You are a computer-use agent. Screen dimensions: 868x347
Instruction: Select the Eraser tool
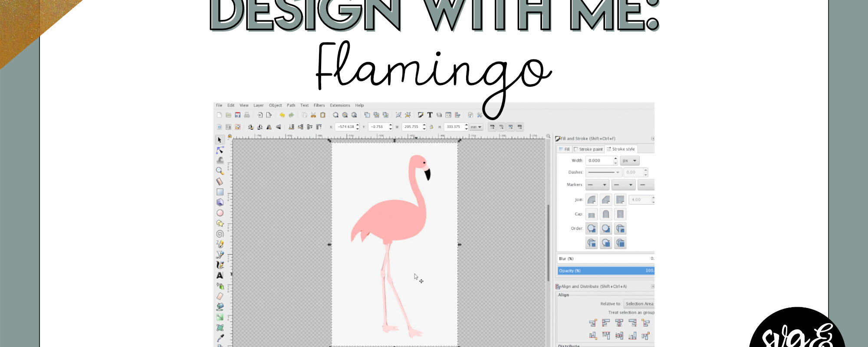pyautogui.click(x=220, y=296)
